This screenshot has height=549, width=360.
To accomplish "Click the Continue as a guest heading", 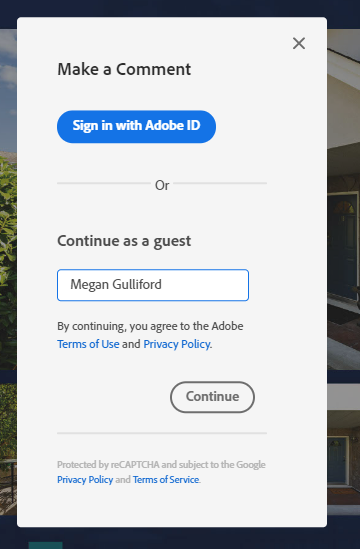I will 124,241.
